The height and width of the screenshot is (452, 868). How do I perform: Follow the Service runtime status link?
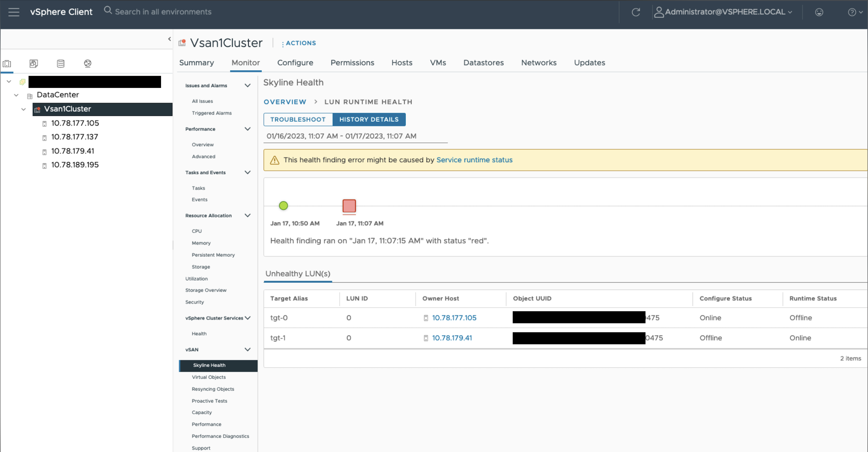coord(474,160)
